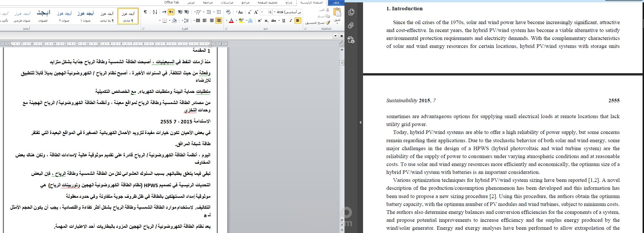
Task: Switch to the عرض (View) tab
Action: tap(191, 2)
